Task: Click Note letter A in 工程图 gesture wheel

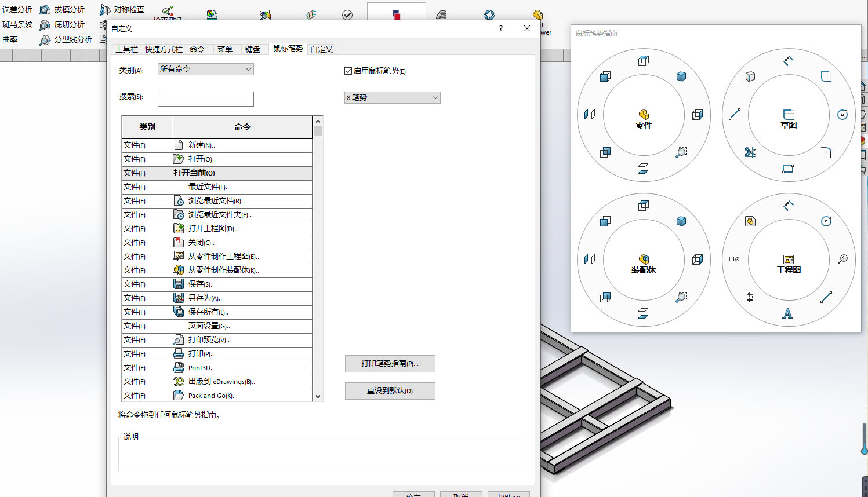Action: 787,313
